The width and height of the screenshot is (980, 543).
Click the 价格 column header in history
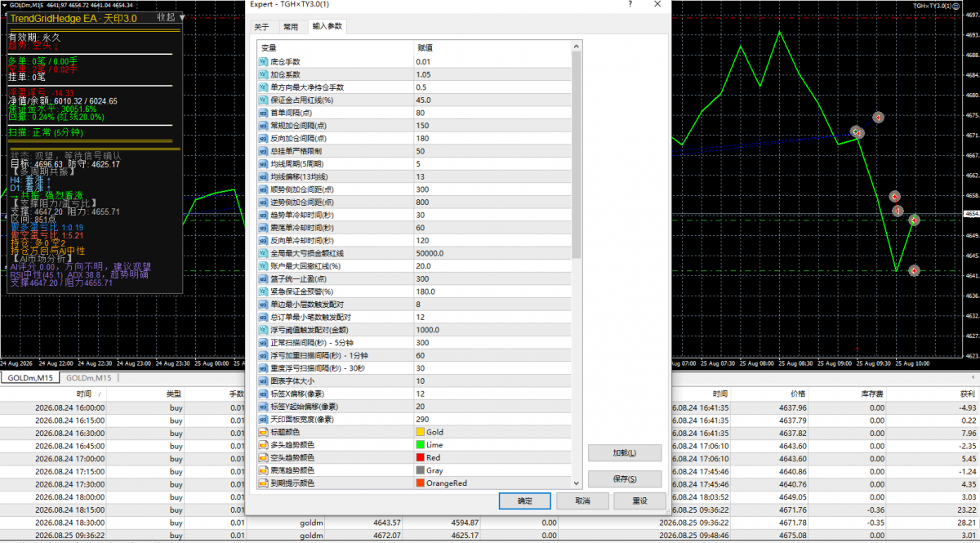[798, 394]
